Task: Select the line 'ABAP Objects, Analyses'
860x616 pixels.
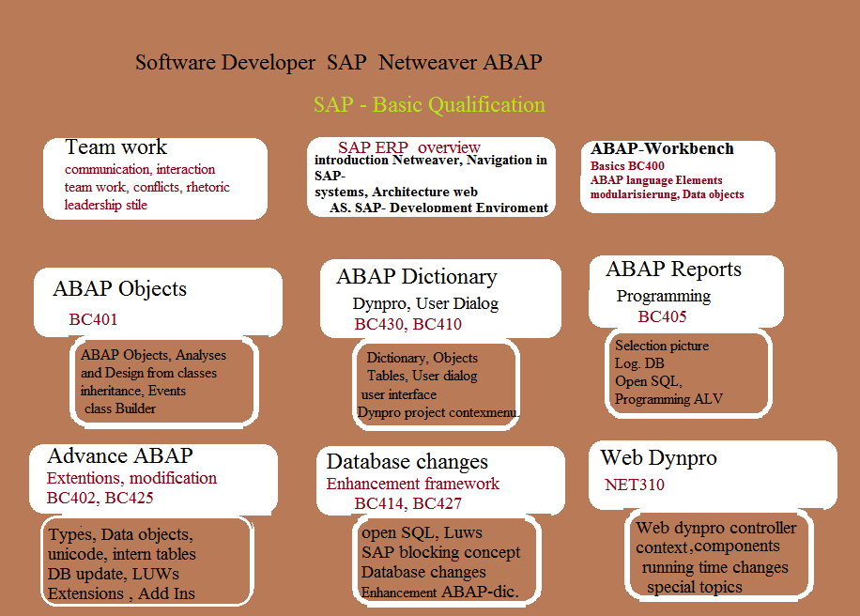Action: tap(154, 356)
